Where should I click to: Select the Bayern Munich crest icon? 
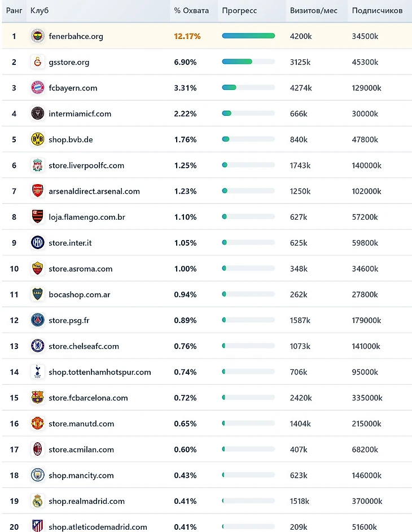[x=37, y=88]
